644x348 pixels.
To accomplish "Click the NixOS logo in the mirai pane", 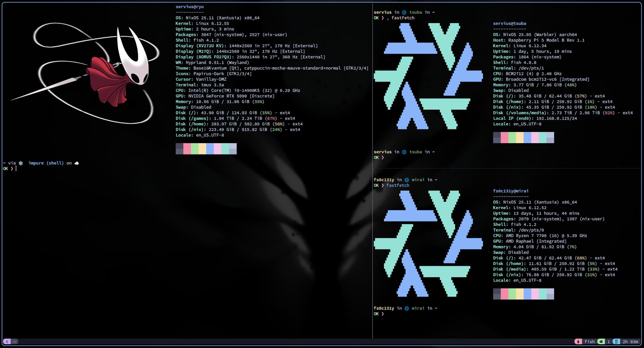I will point(428,244).
